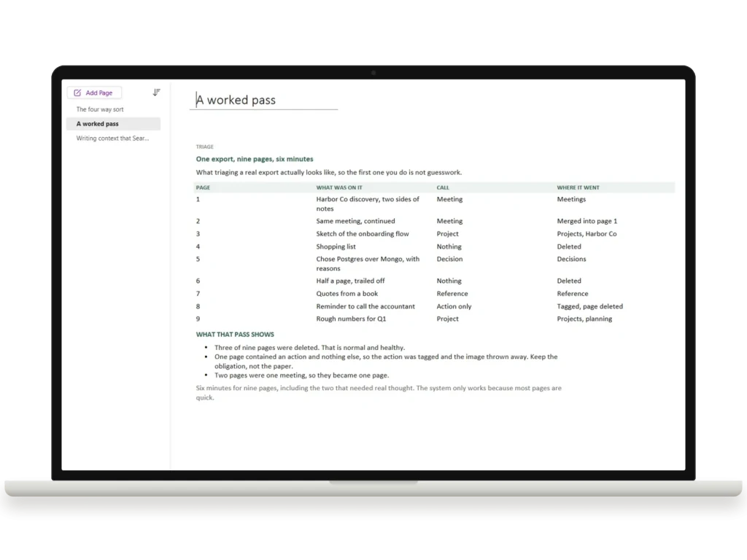Click cell 'Half a page, trailed off'
This screenshot has width=747, height=560.
(350, 281)
